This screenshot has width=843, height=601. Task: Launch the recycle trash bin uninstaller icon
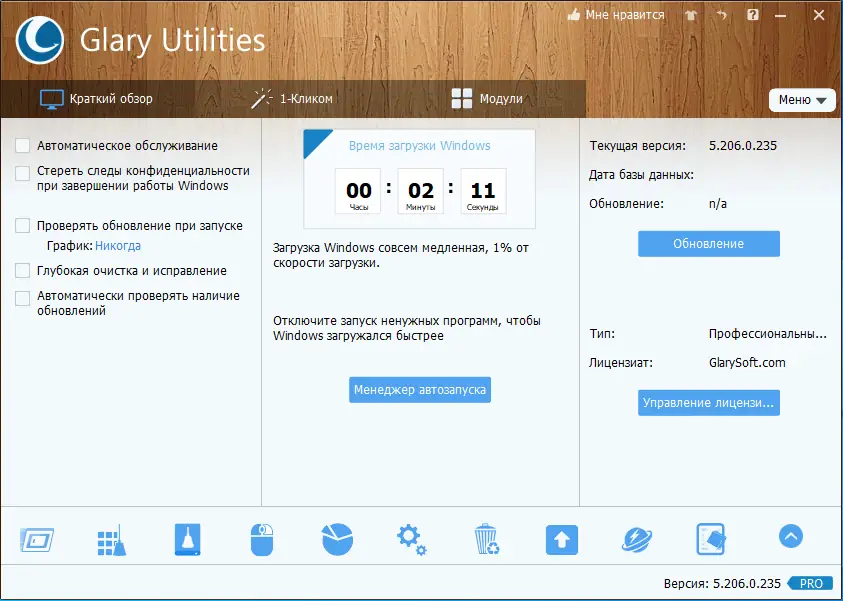tap(487, 539)
